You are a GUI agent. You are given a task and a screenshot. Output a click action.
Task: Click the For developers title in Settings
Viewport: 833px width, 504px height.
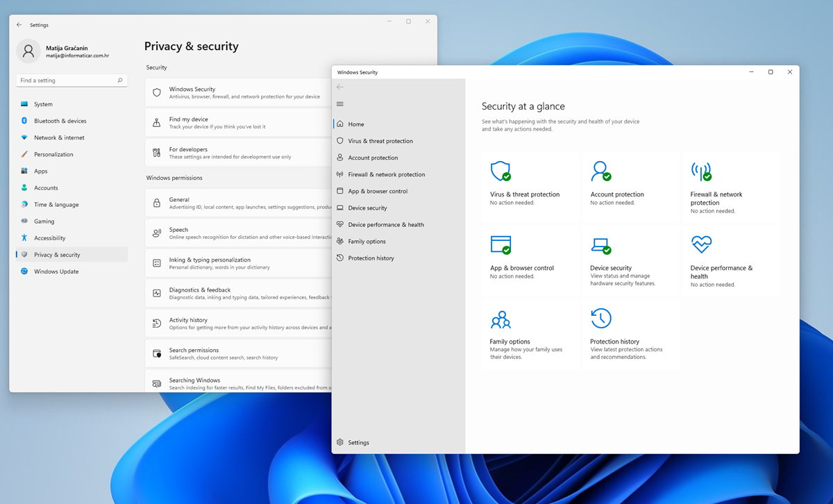click(188, 149)
